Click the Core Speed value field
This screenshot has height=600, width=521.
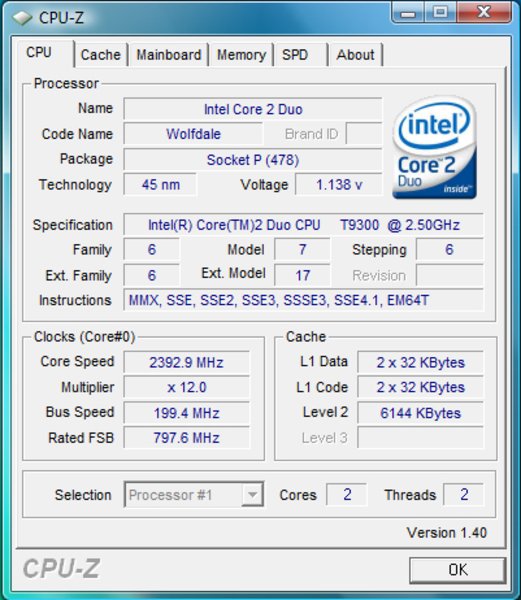[186, 362]
